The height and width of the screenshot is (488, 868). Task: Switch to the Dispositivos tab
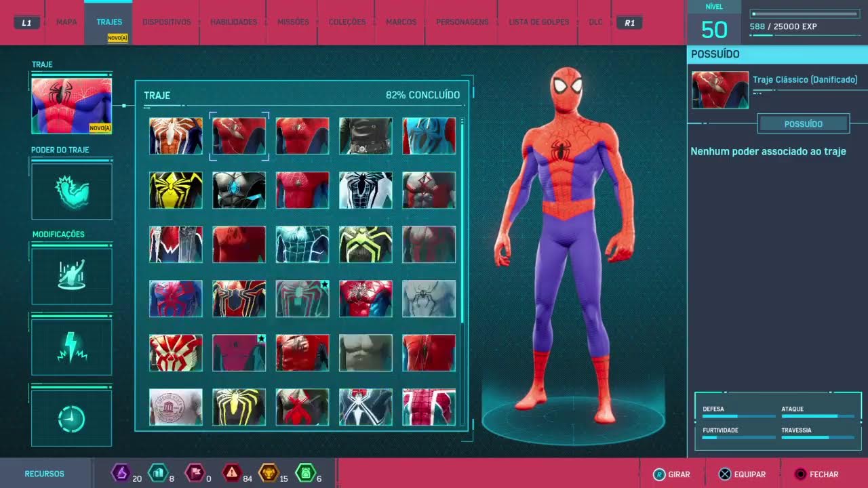pyautogui.click(x=167, y=22)
